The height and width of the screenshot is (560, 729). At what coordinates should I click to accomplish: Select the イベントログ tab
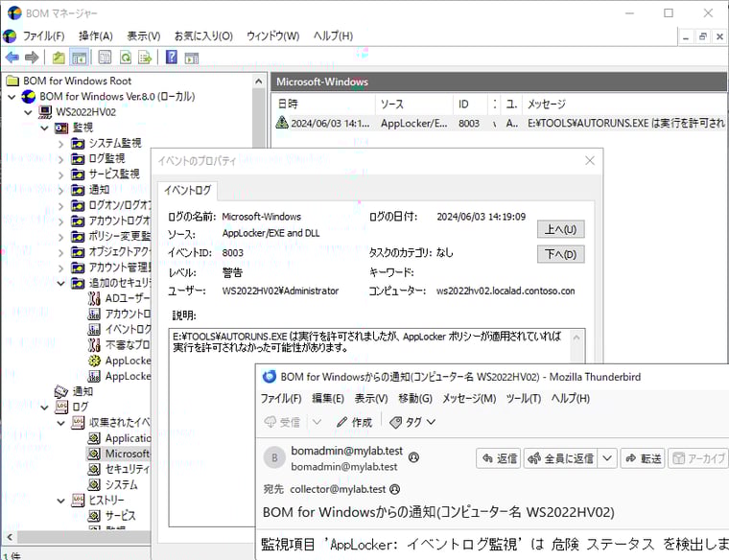[187, 190]
